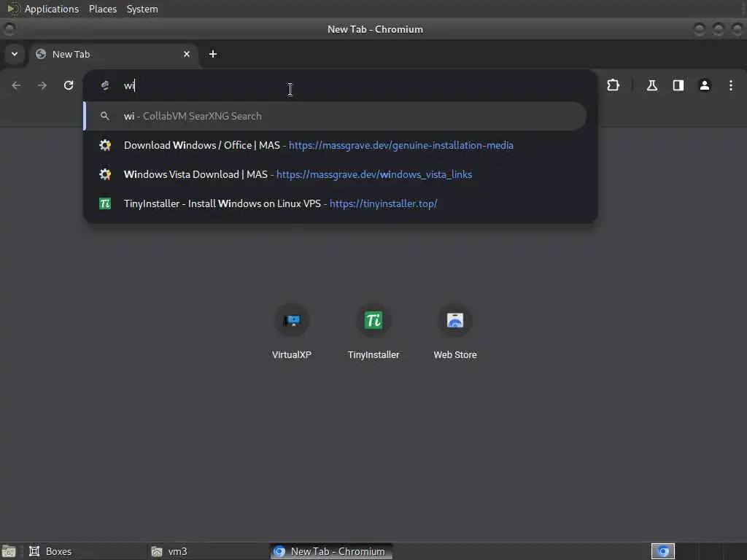Image resolution: width=747 pixels, height=560 pixels.
Task: Close the New Tab tab
Action: click(187, 54)
